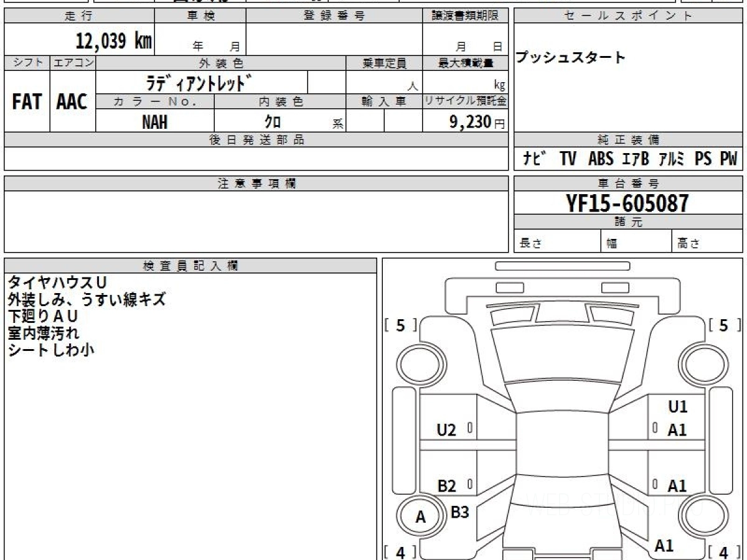
Task: Select inspector note 下廻りAU
Action: tap(42, 316)
